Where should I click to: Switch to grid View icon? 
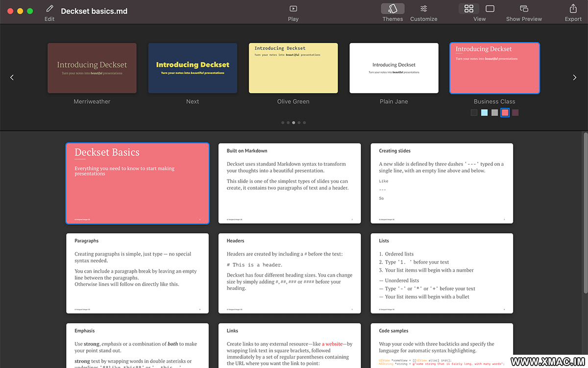click(x=469, y=9)
